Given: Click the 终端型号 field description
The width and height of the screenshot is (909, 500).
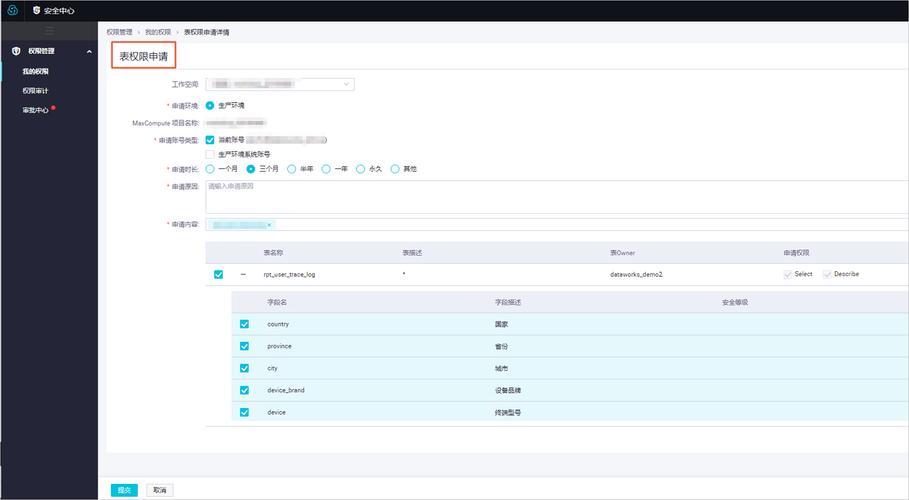Looking at the screenshot, I should coord(507,412).
